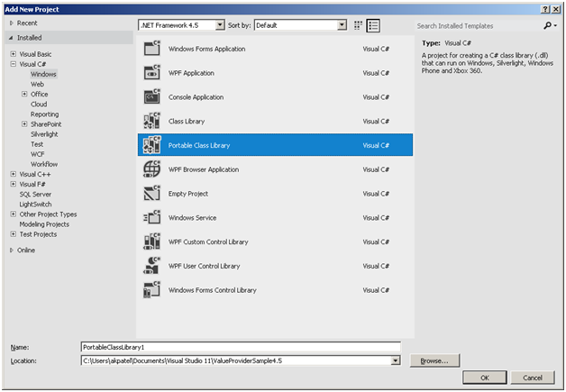Select the SQL Server category
The height and width of the screenshot is (392, 566).
(x=35, y=194)
